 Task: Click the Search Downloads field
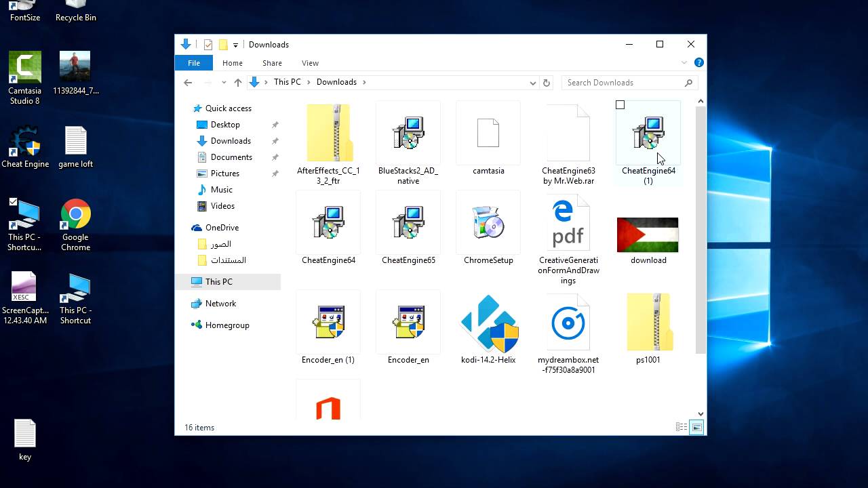[x=629, y=83]
